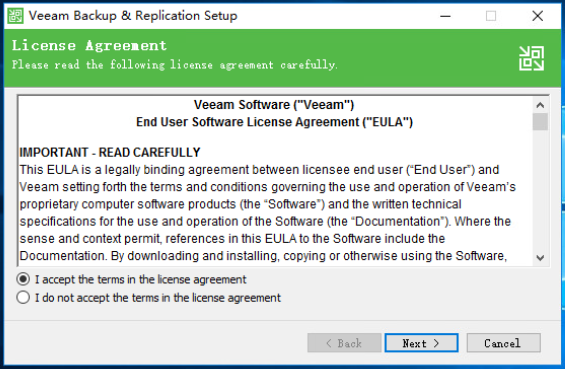Close the Veeam Setup window
Screen dimensions: 565x369
538,16
